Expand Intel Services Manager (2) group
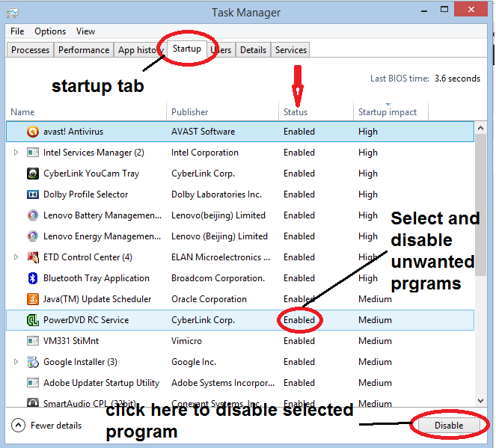This screenshot has height=448, width=496. pos(16,153)
